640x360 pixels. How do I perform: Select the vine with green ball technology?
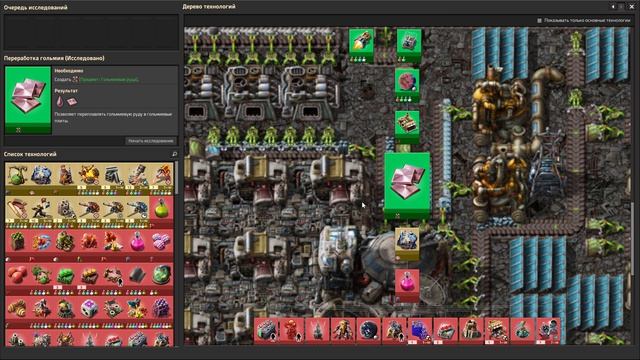point(17,178)
